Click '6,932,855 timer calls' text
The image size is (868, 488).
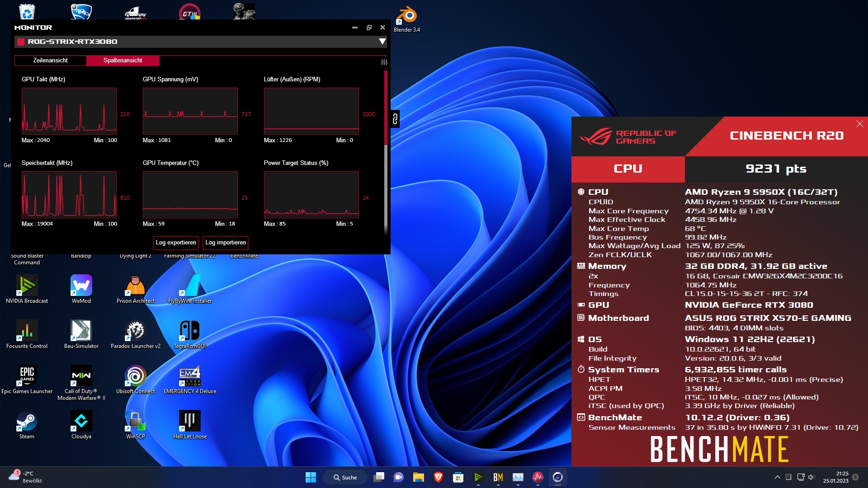click(736, 370)
